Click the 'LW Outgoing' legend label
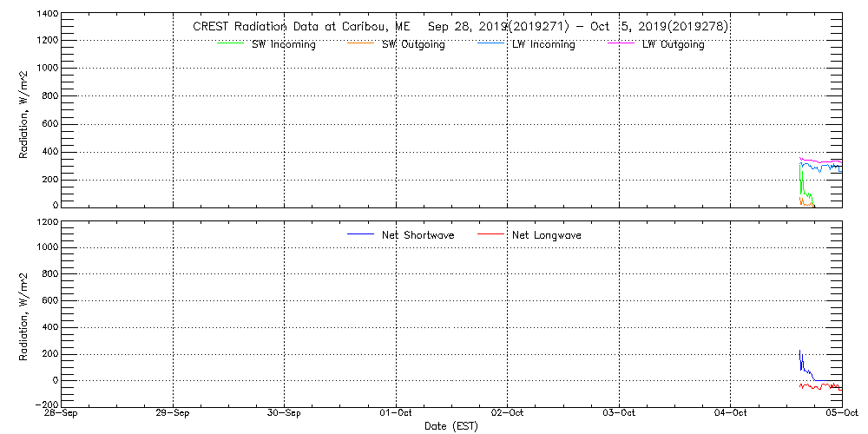Screen dimensions: 868x434 tap(674, 45)
